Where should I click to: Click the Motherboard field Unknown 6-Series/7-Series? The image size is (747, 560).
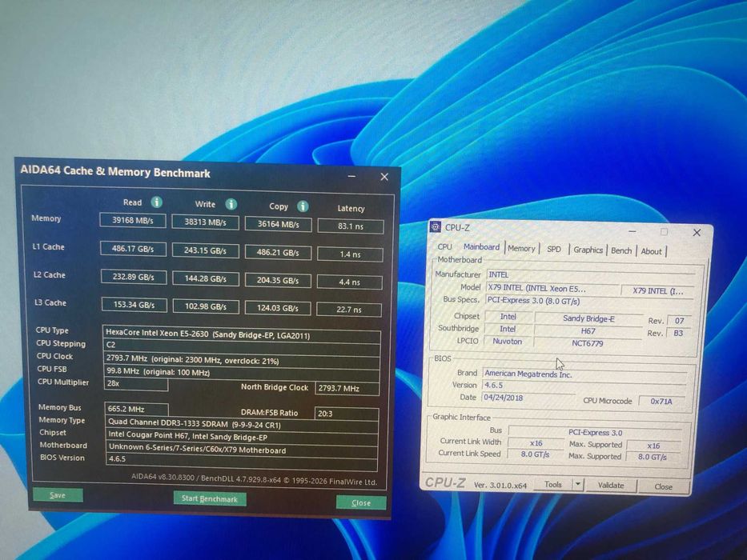(x=242, y=449)
